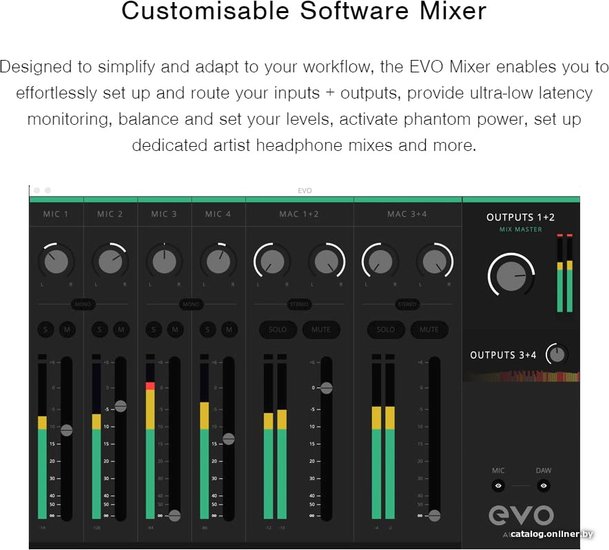Solo the MIC 1 channel
This screenshot has height=550, width=609.
(x=45, y=330)
